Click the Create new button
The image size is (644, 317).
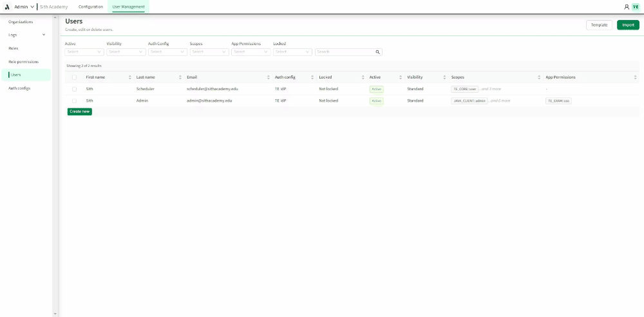(x=80, y=112)
